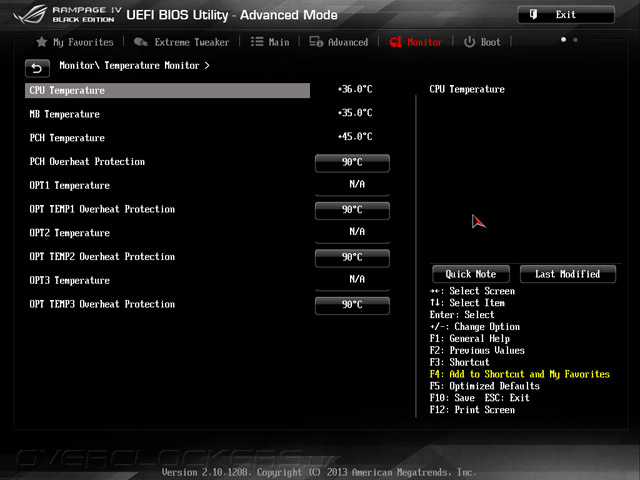Click the Exit door icon
This screenshot has width=640, height=480.
tap(533, 15)
